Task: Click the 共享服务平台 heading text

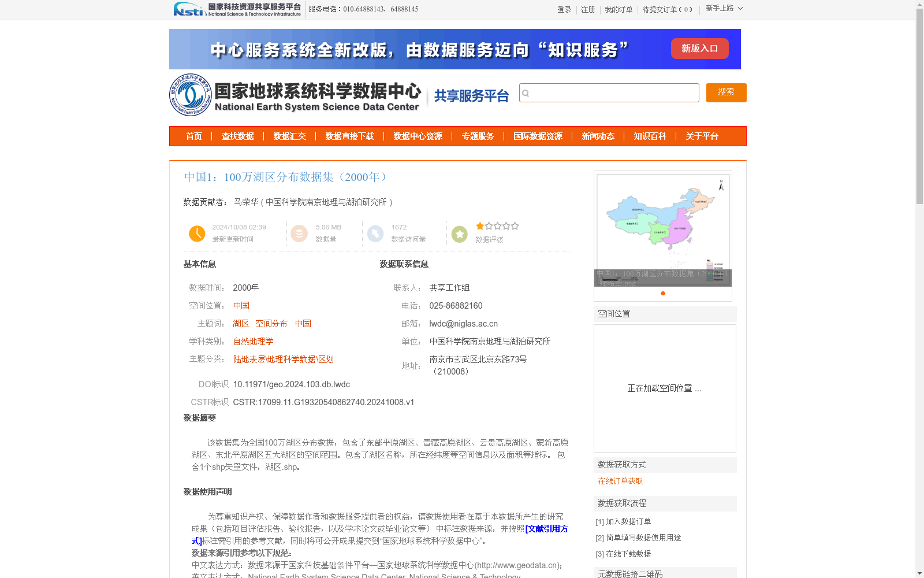Action: tap(471, 96)
